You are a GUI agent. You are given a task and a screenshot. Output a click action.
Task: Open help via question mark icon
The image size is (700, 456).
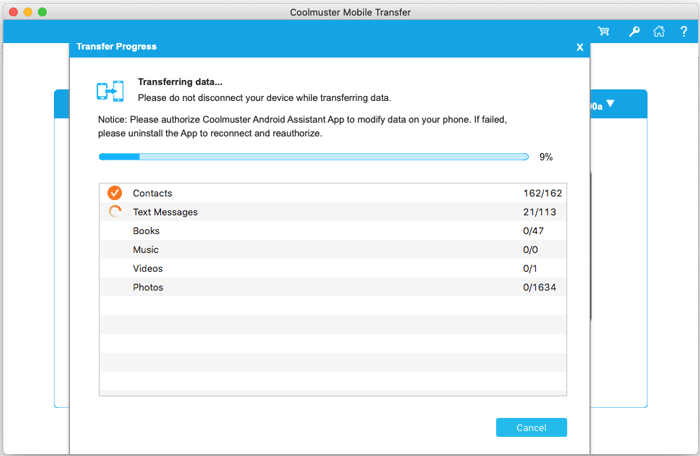click(683, 31)
